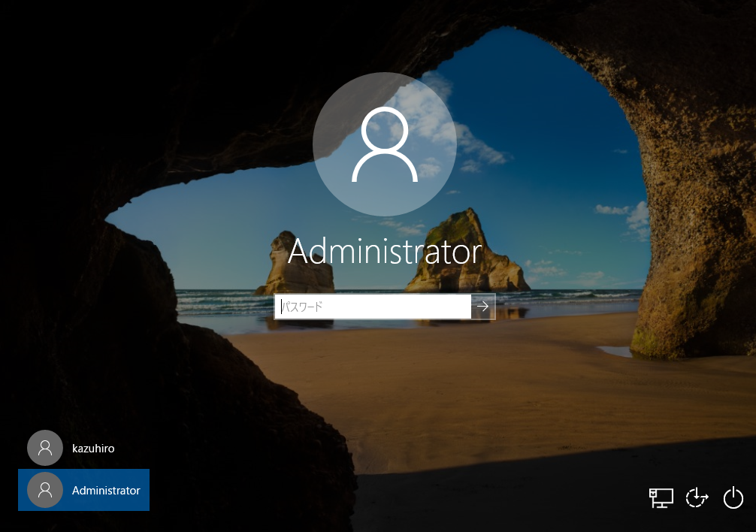Open the power options icon
The width and height of the screenshot is (756, 532).
click(733, 497)
